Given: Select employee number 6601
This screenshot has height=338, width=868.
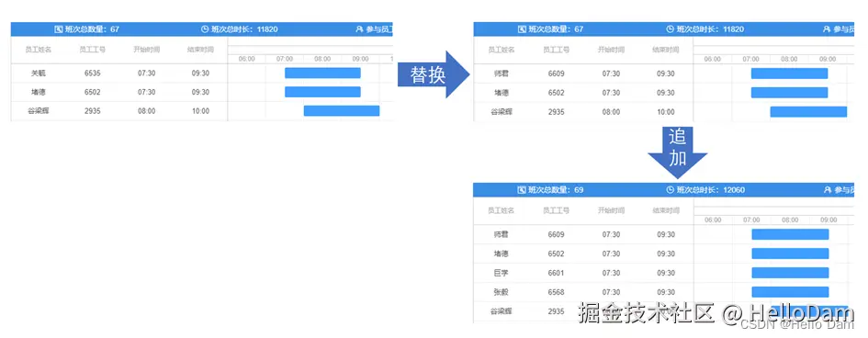Looking at the screenshot, I should (557, 273).
